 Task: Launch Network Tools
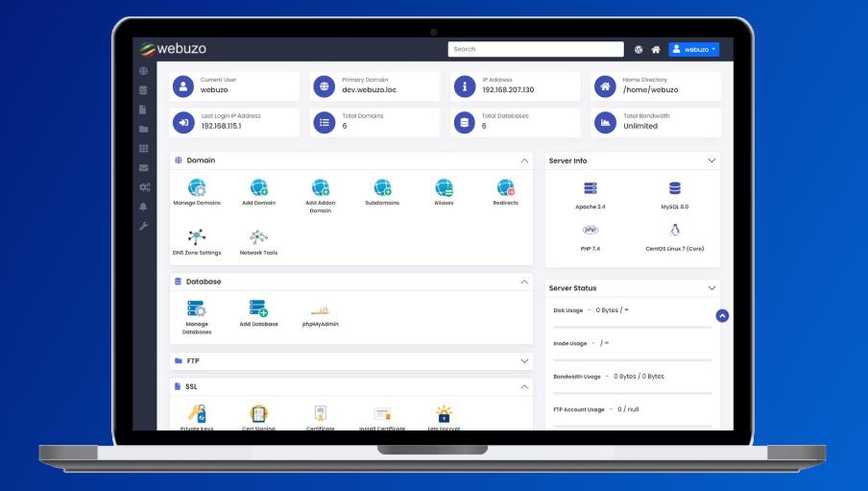[x=258, y=237]
